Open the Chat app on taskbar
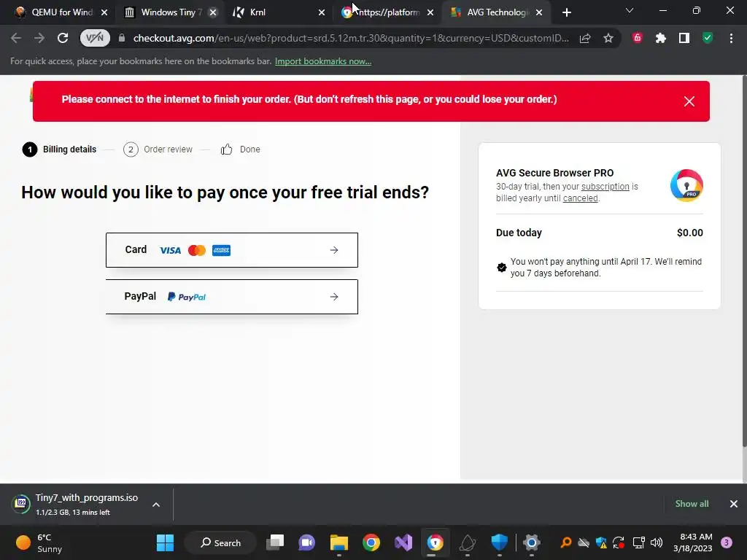 [307, 542]
